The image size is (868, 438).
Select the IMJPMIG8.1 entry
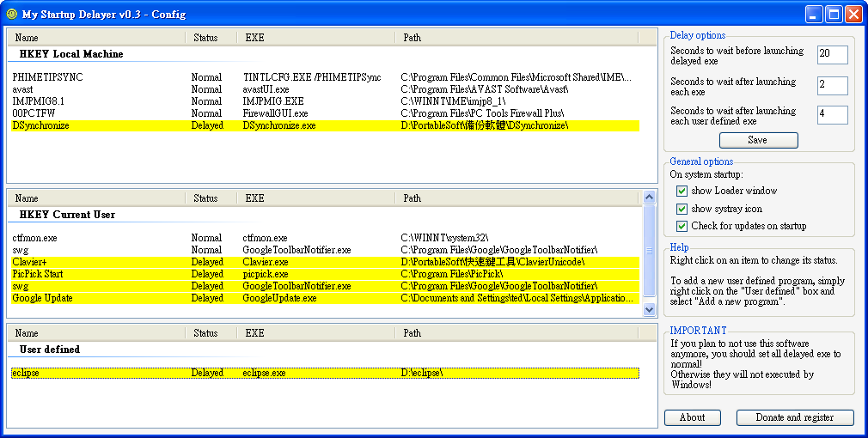pos(326,101)
